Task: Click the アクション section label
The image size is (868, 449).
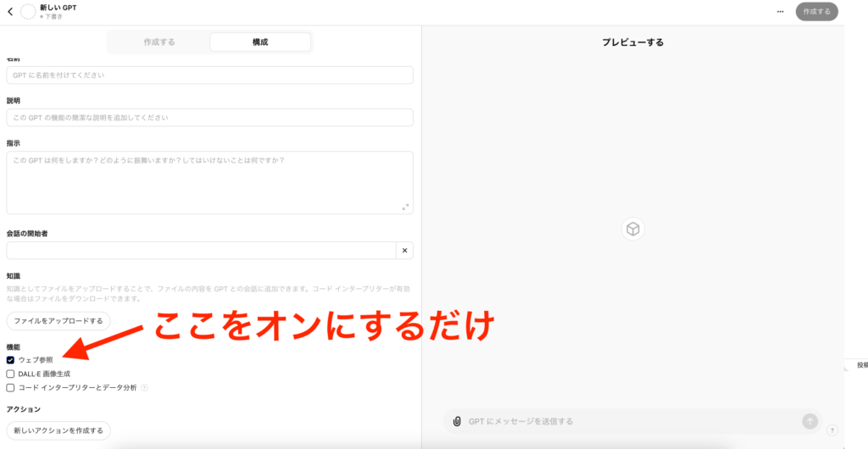Action: pos(24,410)
